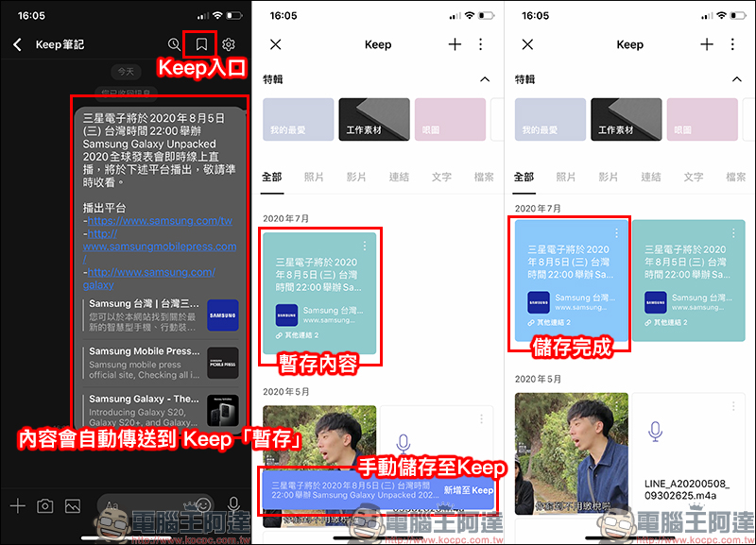Switch to 連結 tab in right Keep

coord(651,178)
